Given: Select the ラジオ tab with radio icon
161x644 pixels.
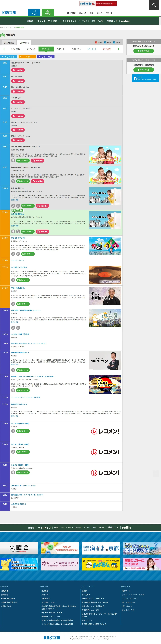Looking at the screenshot, I should coord(48,13).
